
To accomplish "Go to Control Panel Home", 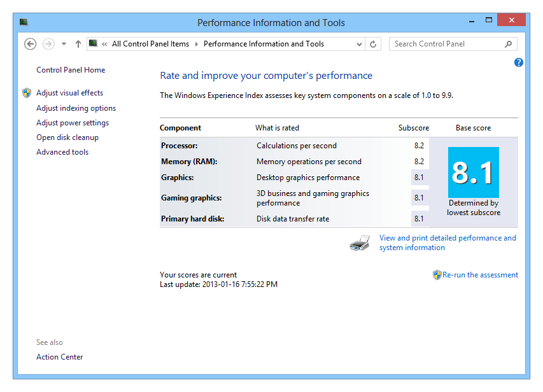I will 71,70.
